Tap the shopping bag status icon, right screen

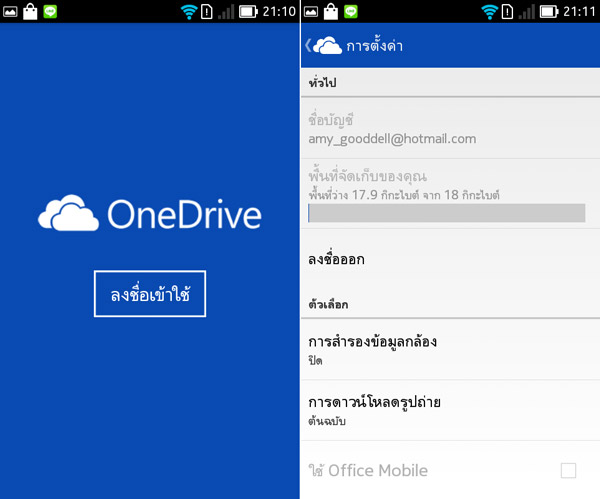point(331,11)
